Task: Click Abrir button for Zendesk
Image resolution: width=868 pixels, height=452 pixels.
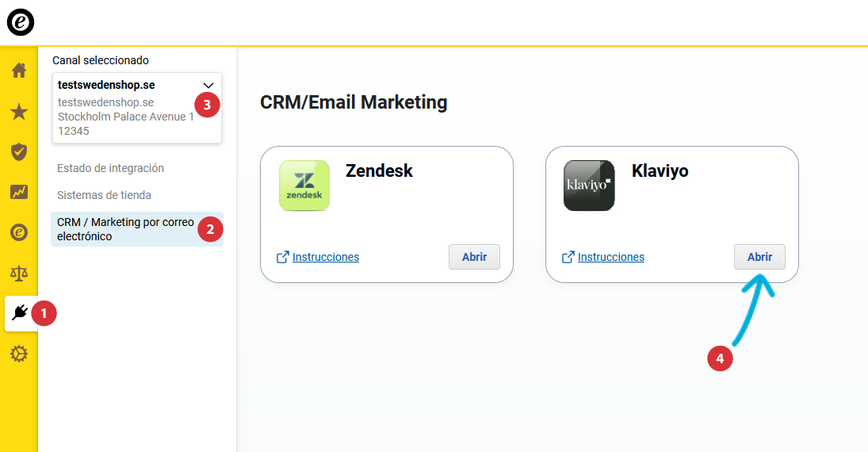Action: tap(474, 257)
